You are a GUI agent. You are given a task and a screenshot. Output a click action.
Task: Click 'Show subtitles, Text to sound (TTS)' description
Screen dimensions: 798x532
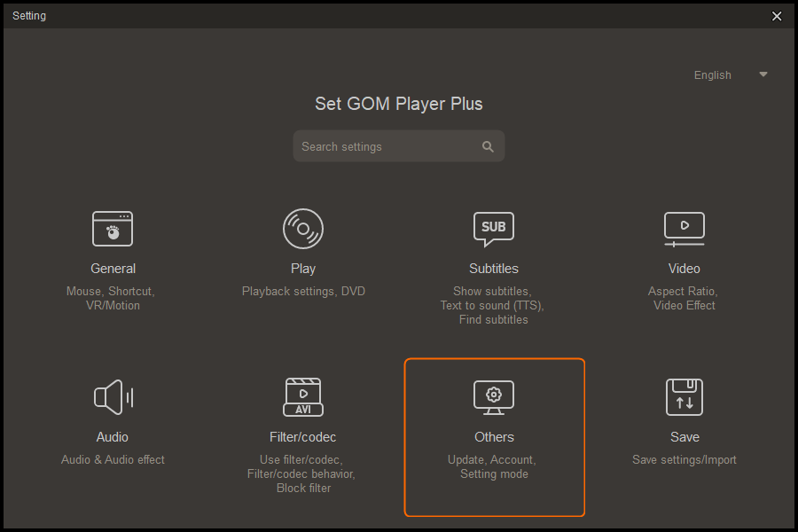click(492, 305)
